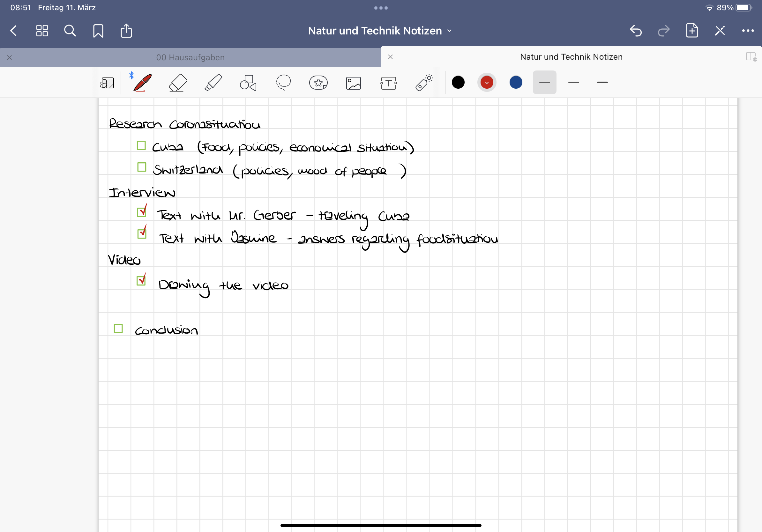
Task: Choose the Shapes tool
Action: (x=248, y=83)
